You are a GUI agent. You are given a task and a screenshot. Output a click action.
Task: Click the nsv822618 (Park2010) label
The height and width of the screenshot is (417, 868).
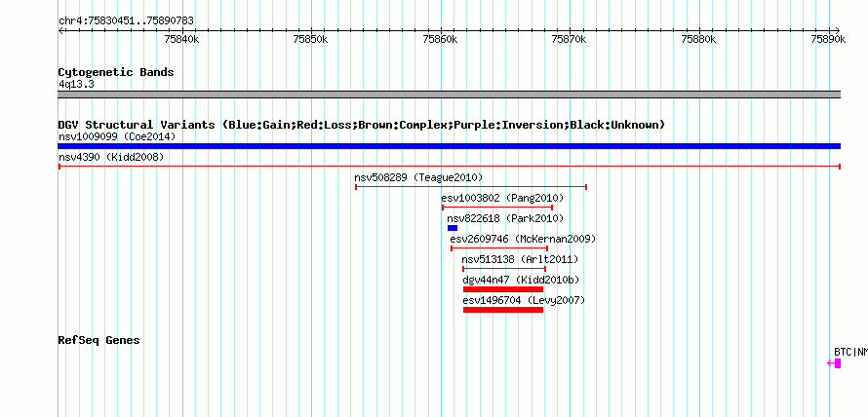[505, 218]
